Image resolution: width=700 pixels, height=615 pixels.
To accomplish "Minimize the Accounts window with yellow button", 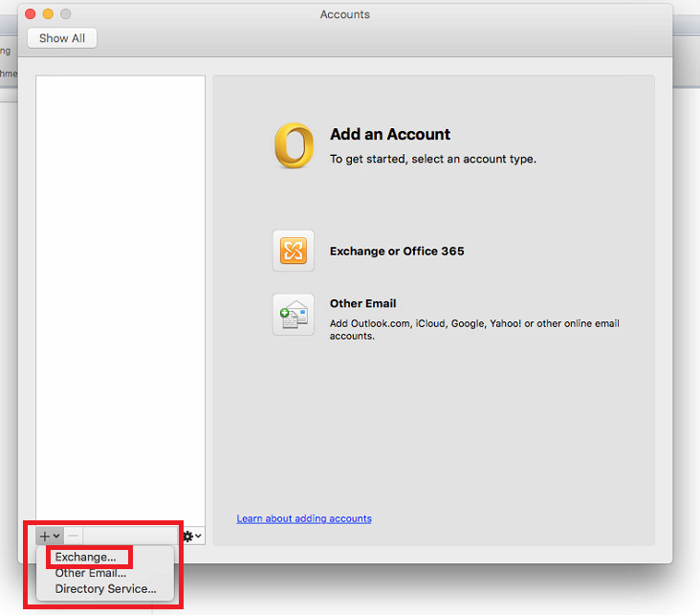I will click(x=48, y=14).
